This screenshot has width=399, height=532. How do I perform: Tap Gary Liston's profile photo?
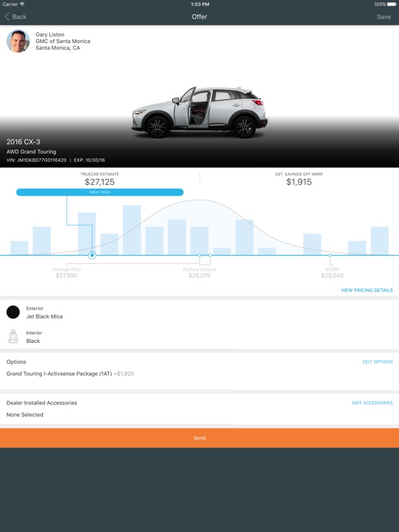click(x=17, y=41)
